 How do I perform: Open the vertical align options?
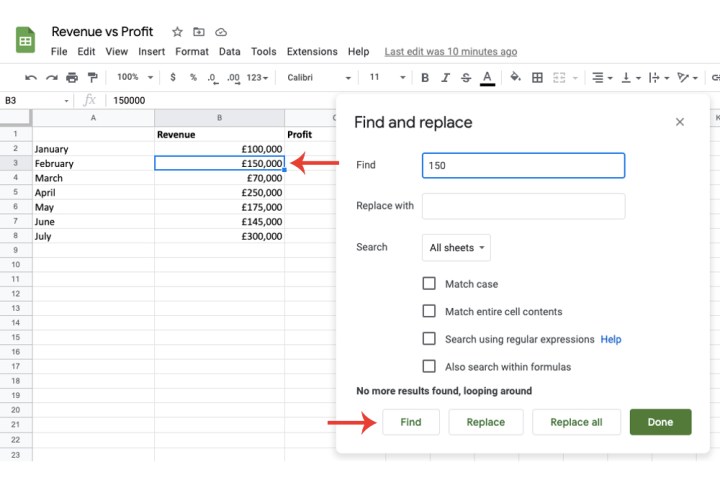click(x=630, y=78)
